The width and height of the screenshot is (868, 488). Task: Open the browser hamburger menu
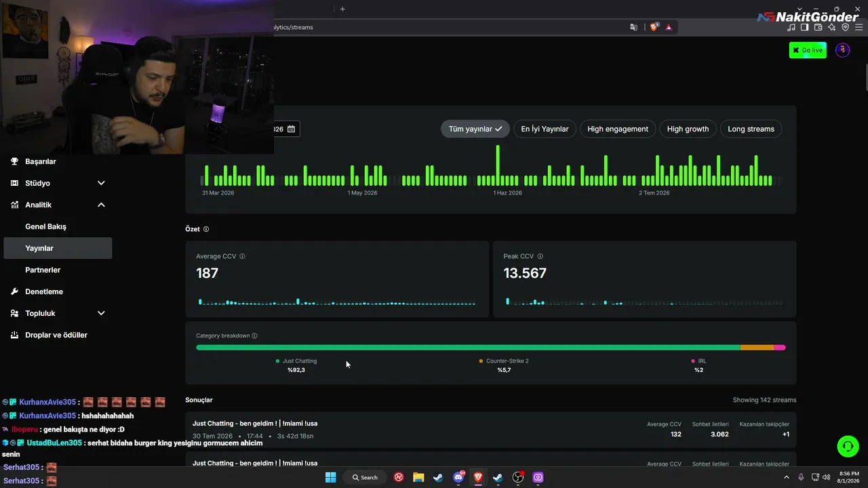pos(859,27)
